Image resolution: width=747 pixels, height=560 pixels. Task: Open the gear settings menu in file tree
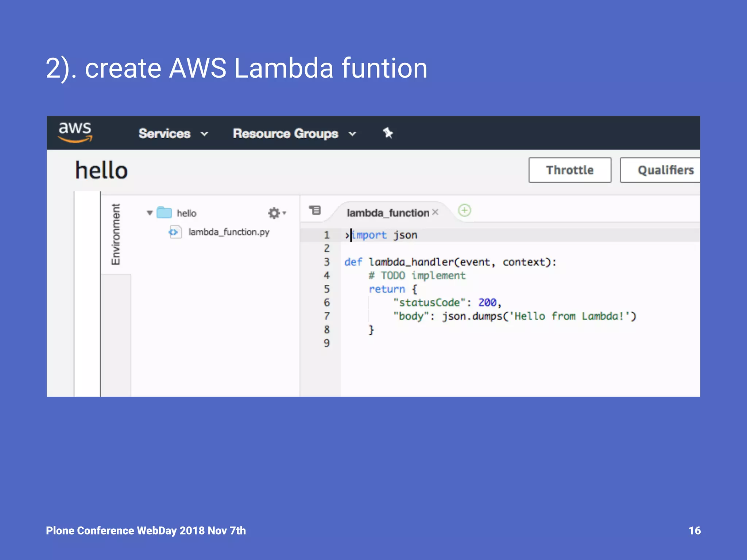pos(277,213)
